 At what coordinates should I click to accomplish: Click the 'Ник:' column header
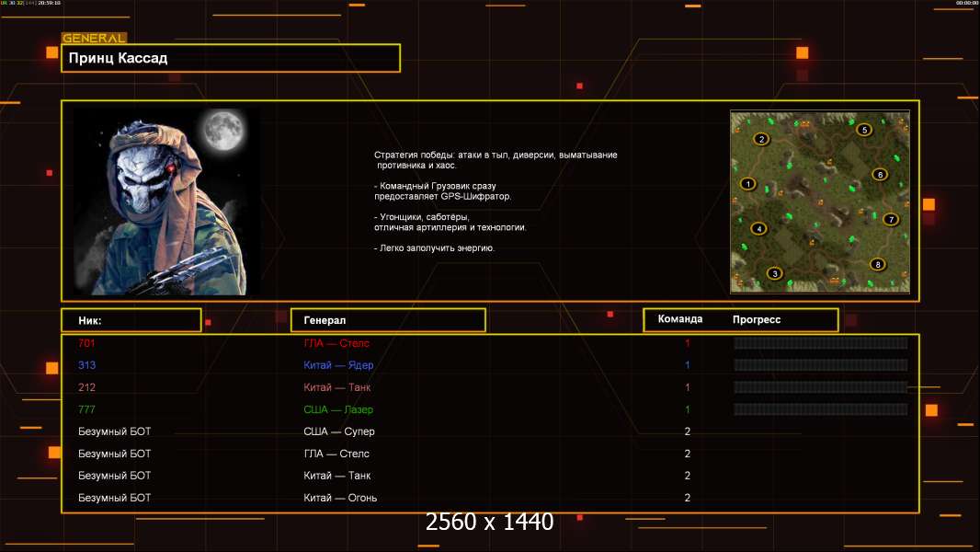(131, 320)
